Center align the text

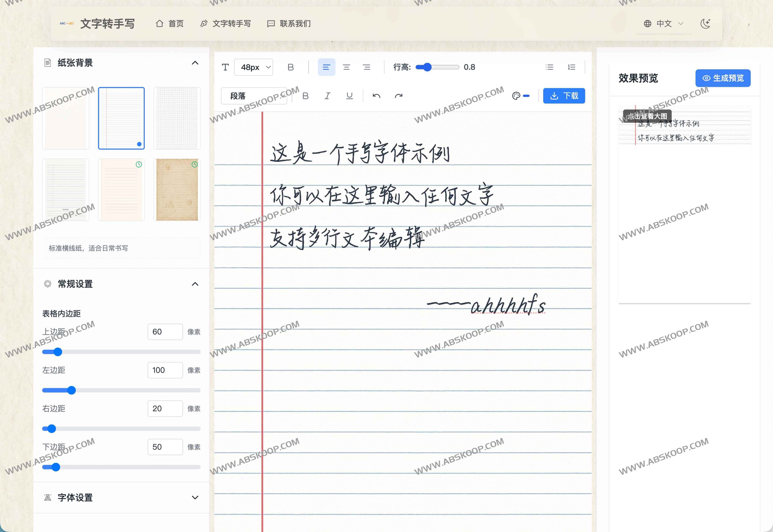347,67
